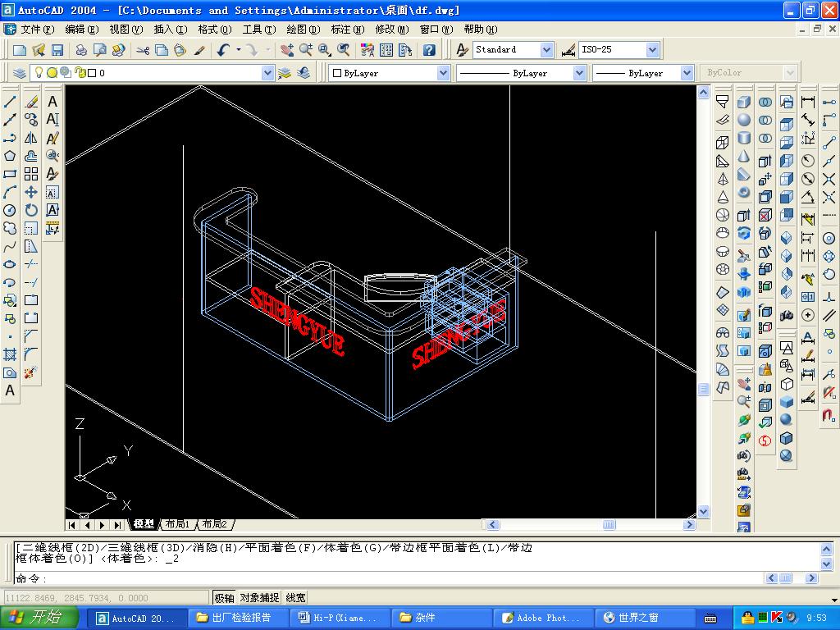Snap to Endpoint object snap icon

[829, 143]
